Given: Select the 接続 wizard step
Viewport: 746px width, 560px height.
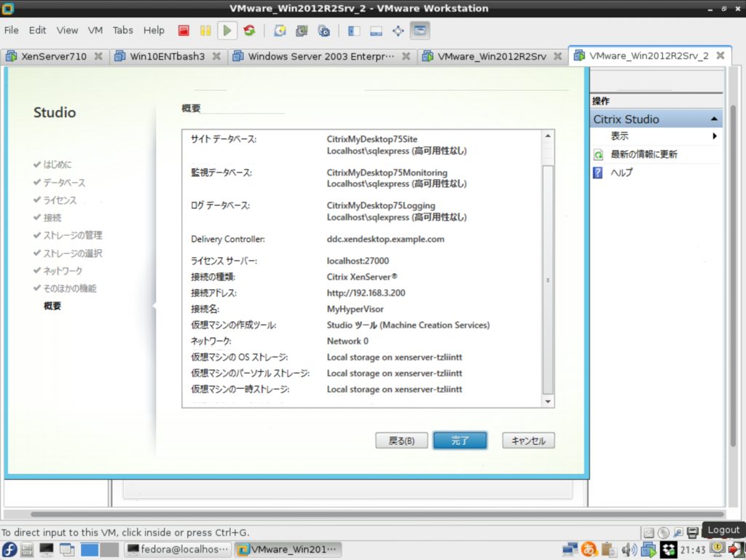Looking at the screenshot, I should tap(52, 218).
